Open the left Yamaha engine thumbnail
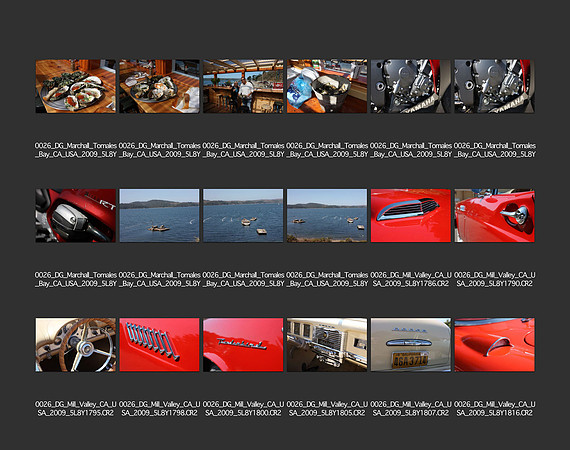The image size is (570, 450). pos(411,86)
